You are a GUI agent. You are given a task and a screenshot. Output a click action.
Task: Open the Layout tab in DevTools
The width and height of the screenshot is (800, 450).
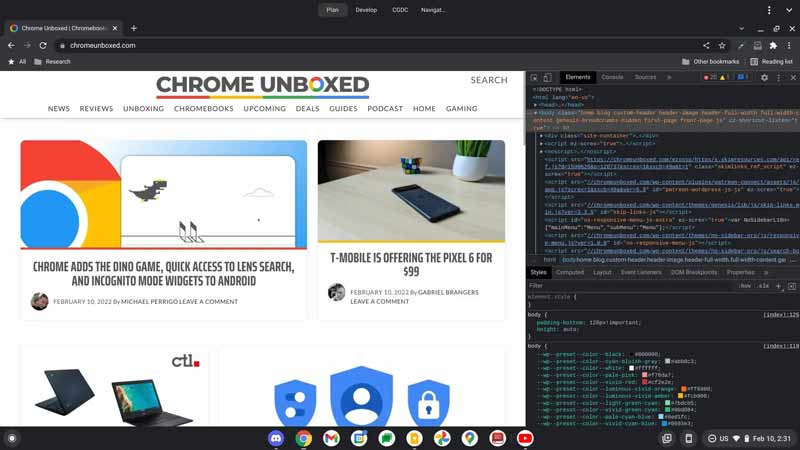click(x=602, y=272)
